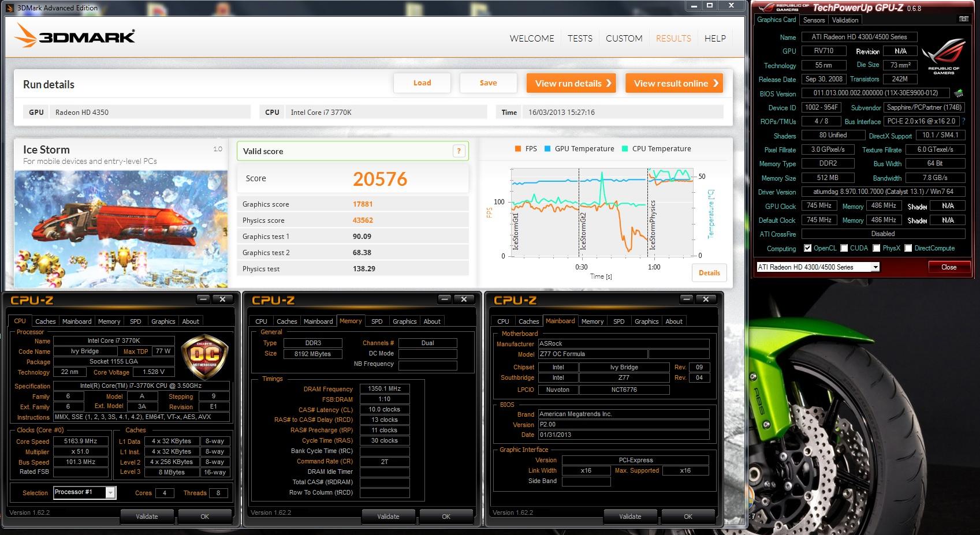Image resolution: width=980 pixels, height=535 pixels.
Task: Open CPU tab in the middle CPU-Z window
Action: 261,321
